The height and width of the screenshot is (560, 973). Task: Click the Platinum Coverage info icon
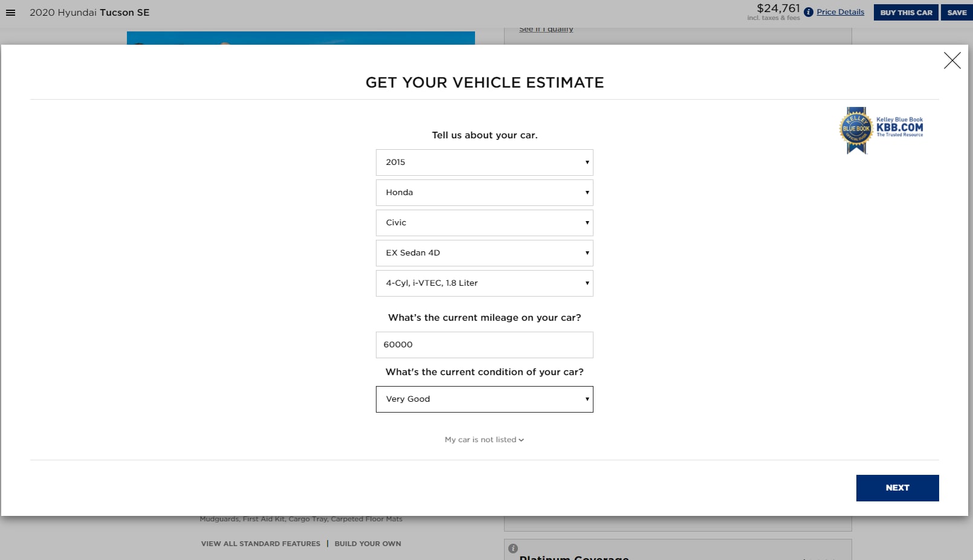click(x=513, y=549)
